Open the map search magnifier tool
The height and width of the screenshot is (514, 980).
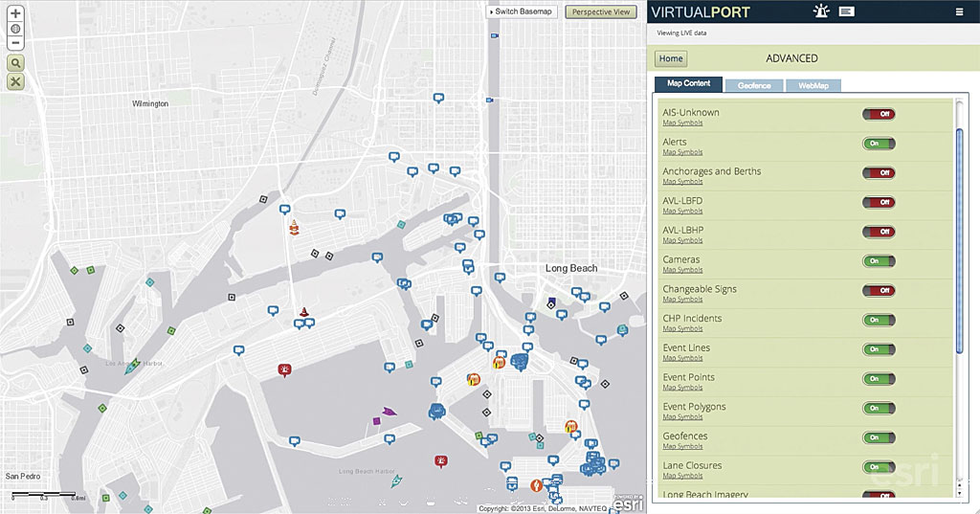tap(15, 62)
